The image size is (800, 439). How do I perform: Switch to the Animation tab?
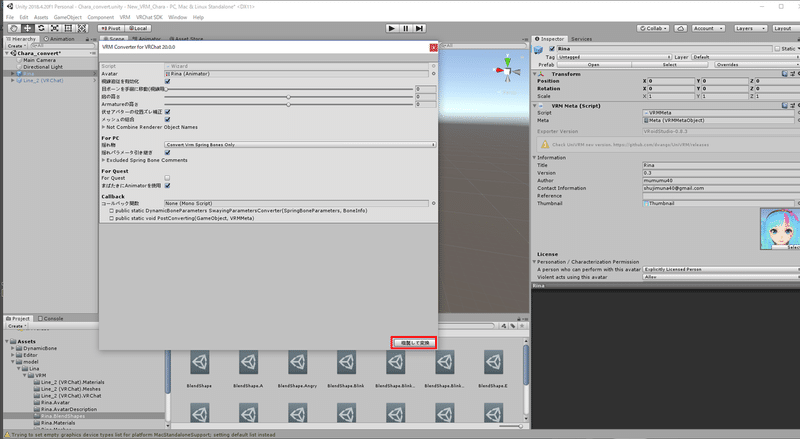59,39
